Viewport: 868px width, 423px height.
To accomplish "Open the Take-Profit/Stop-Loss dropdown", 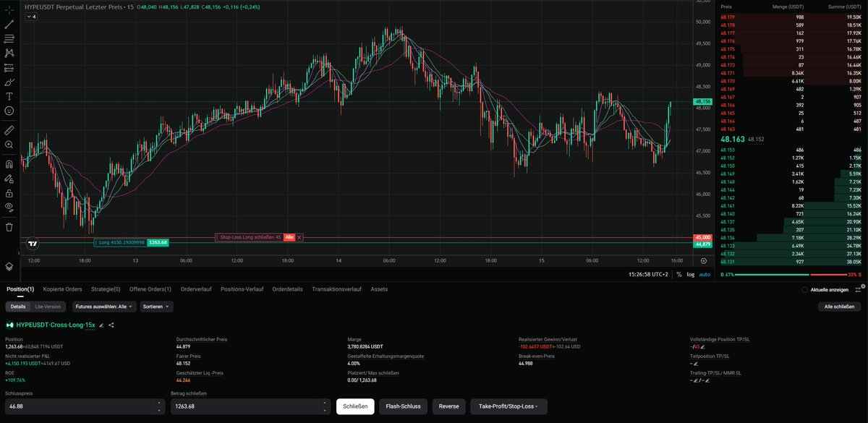I will pyautogui.click(x=509, y=406).
